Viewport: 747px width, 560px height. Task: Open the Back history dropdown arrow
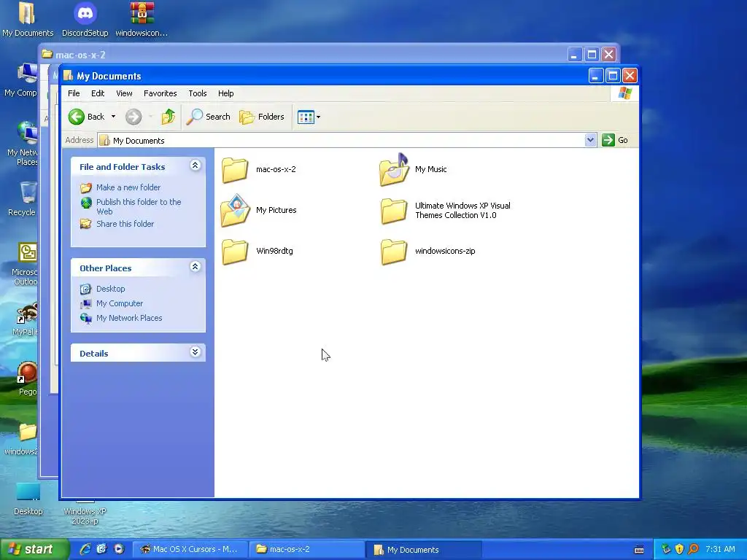[x=113, y=117]
